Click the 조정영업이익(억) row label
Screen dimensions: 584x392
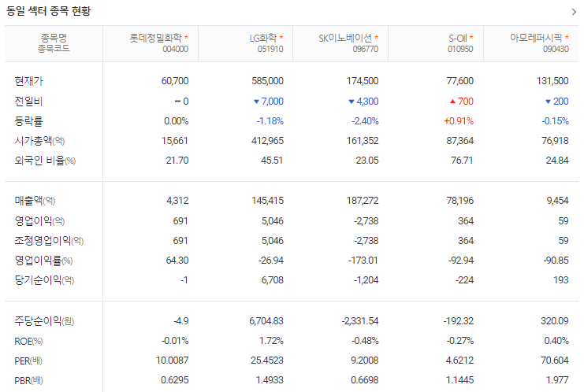(x=49, y=241)
